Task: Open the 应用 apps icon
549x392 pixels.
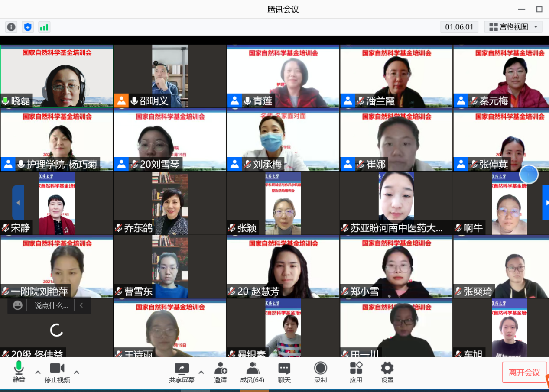Action: [356, 372]
